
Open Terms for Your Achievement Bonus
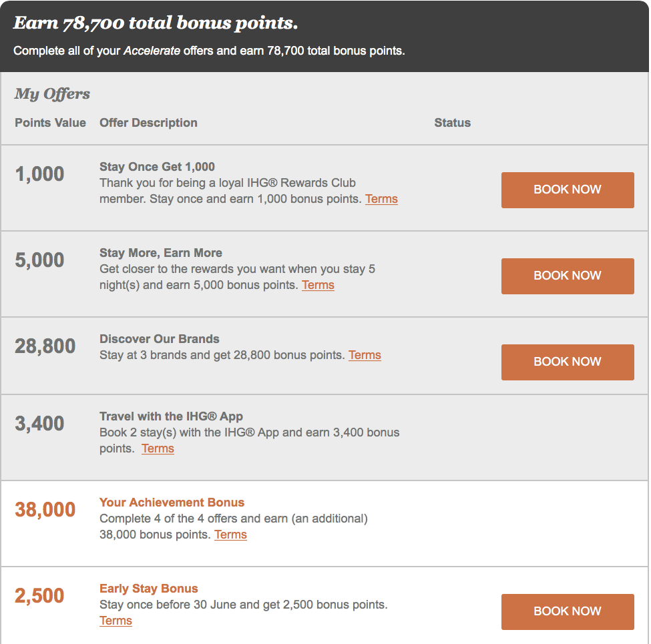pos(230,535)
